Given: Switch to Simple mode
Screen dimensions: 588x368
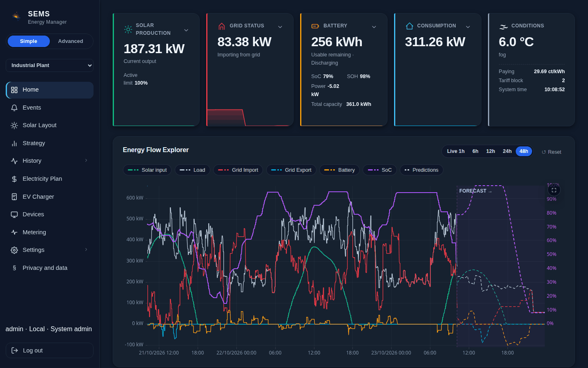Looking at the screenshot, I should 29,41.
